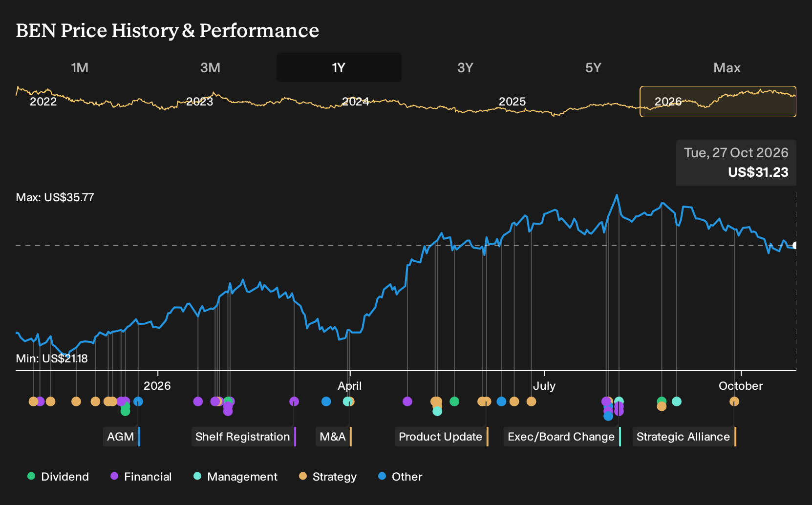Switch to the 1M time range tab
812x505 pixels.
click(x=80, y=68)
